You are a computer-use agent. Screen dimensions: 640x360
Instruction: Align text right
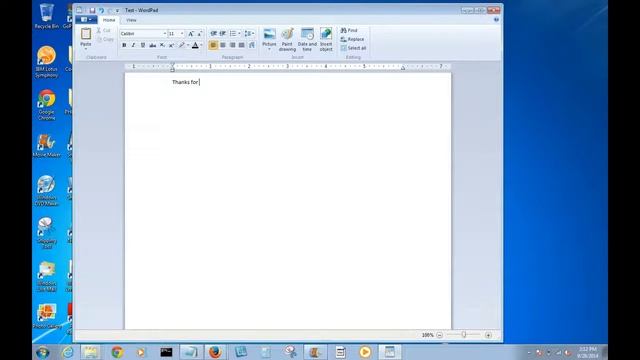(x=233, y=45)
